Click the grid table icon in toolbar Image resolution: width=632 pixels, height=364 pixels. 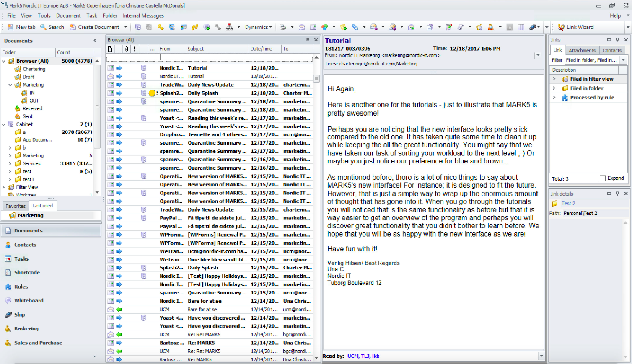pyautogui.click(x=521, y=27)
